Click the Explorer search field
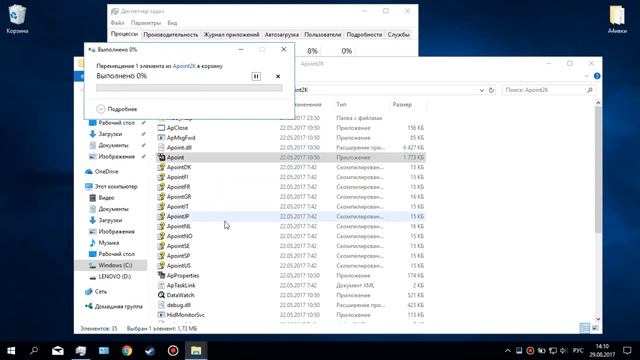Screen dimensions: 640x360 click(x=548, y=90)
